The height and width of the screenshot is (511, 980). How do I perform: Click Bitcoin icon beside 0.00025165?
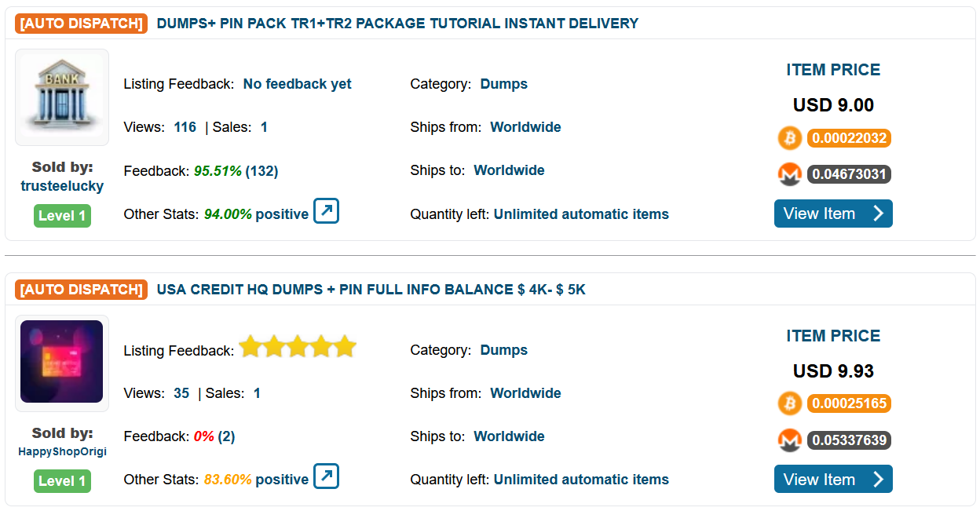point(789,403)
